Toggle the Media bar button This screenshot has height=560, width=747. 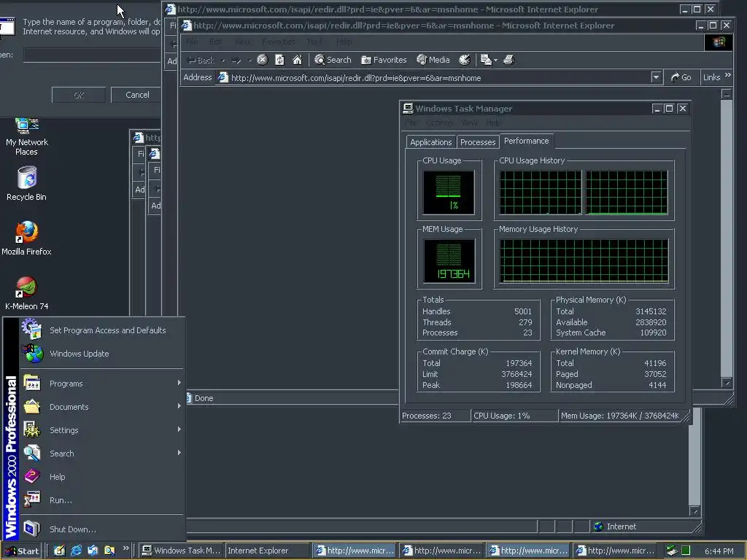[x=433, y=60]
